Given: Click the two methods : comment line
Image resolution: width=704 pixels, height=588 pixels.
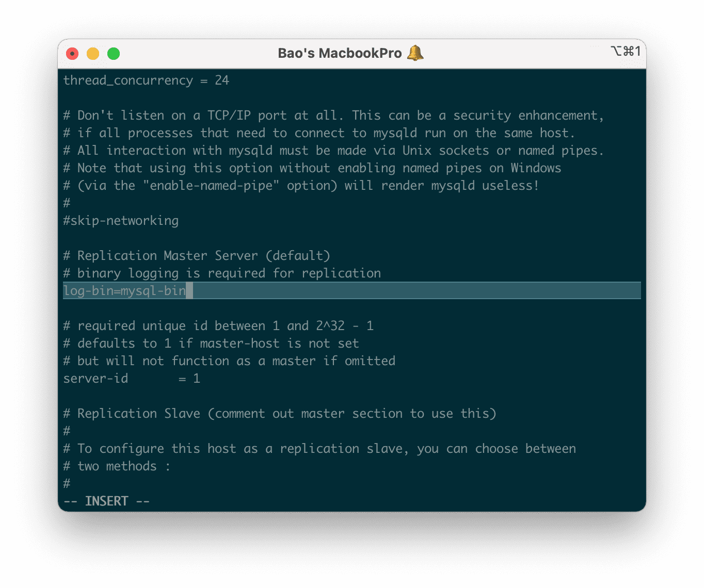Looking at the screenshot, I should 117,466.
